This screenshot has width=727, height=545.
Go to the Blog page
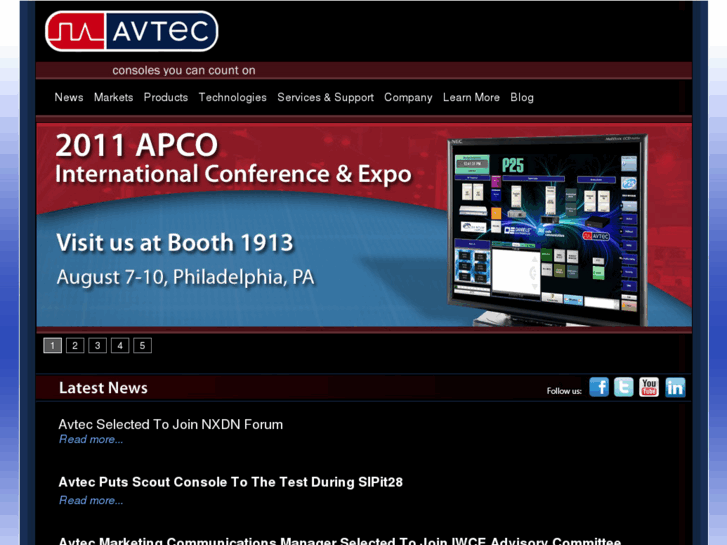[x=522, y=97]
